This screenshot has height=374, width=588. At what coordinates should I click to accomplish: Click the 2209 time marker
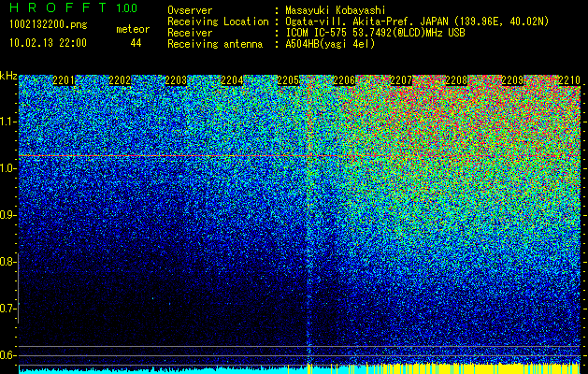tap(512, 80)
